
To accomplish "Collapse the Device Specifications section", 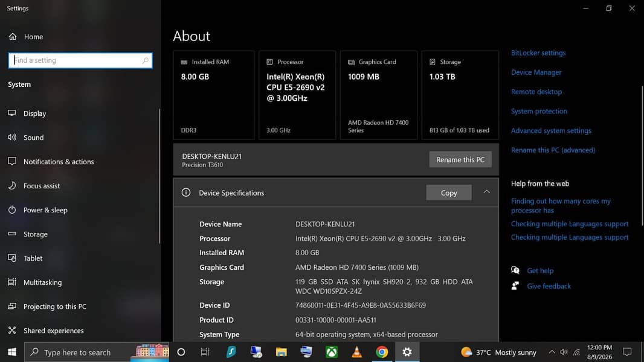I will [487, 192].
